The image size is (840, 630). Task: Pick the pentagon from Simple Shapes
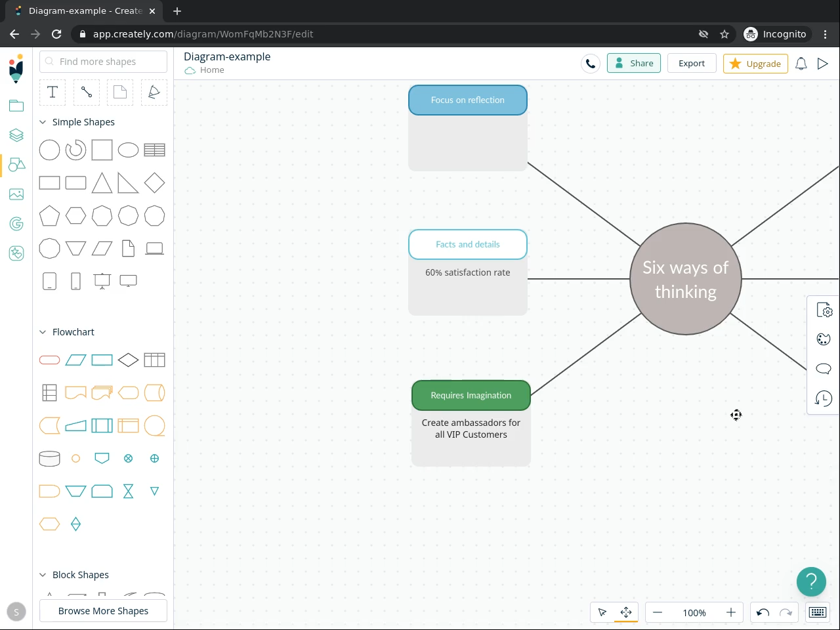pyautogui.click(x=49, y=216)
